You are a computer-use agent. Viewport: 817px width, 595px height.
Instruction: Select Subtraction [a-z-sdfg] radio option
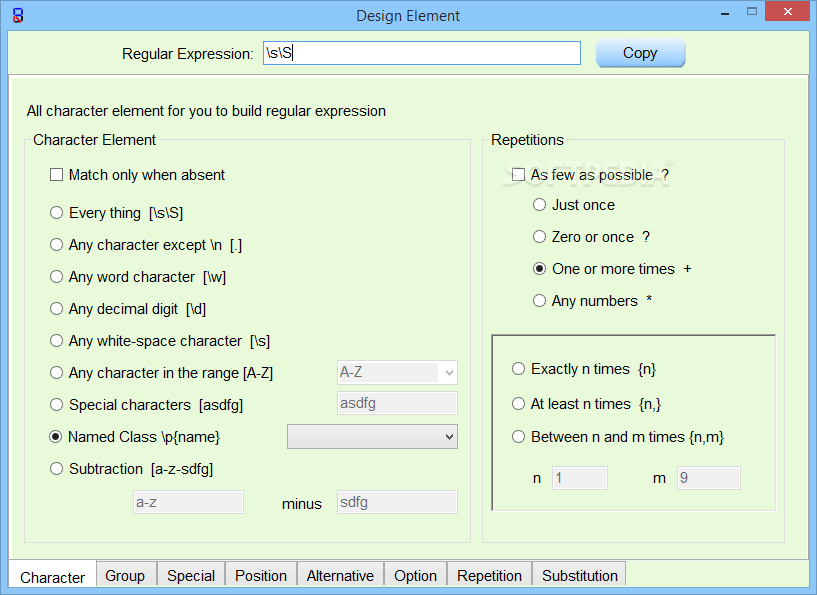(x=57, y=469)
